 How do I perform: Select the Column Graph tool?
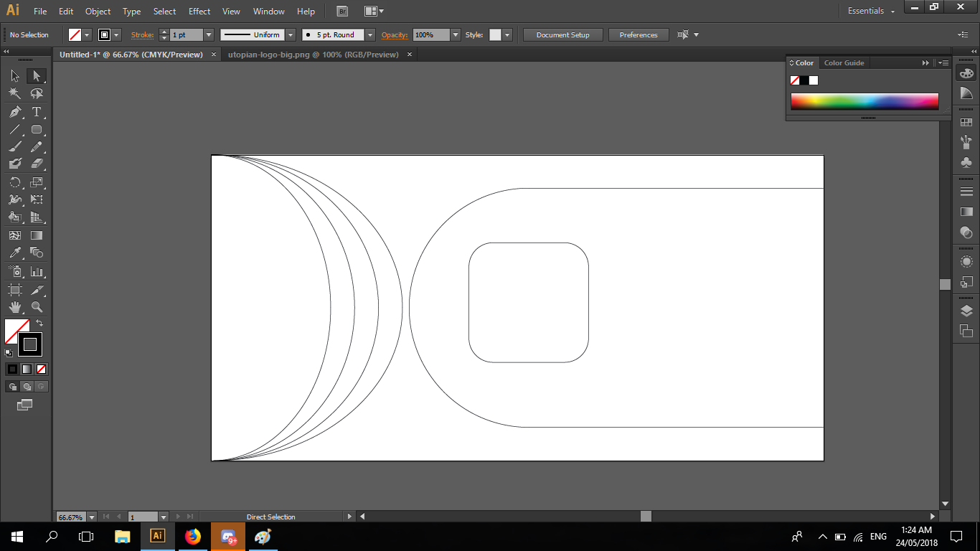pos(37,272)
